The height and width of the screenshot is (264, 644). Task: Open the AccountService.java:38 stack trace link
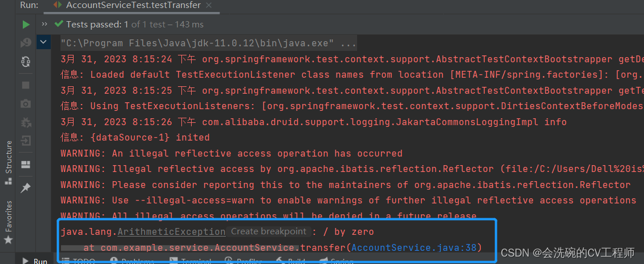click(x=415, y=247)
